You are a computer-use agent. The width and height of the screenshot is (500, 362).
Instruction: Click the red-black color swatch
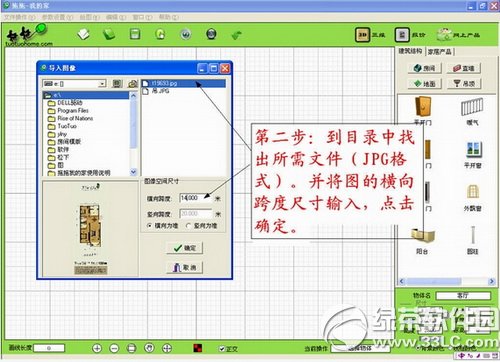198,348
